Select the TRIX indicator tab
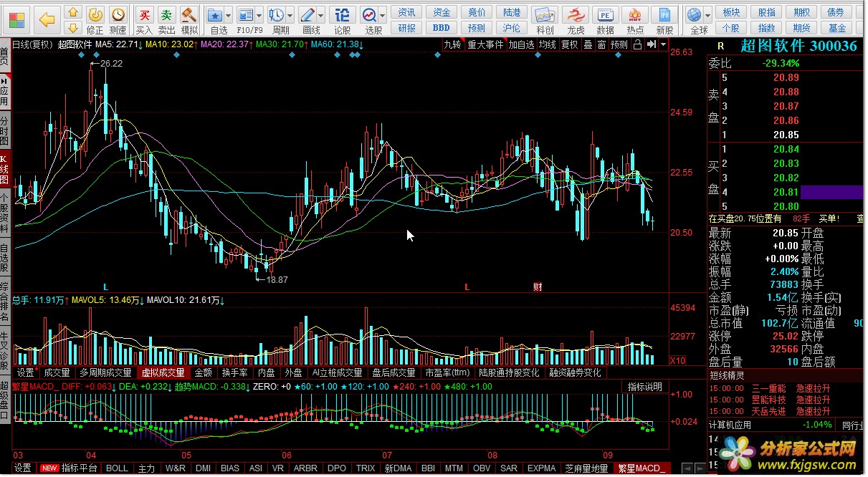 click(366, 468)
